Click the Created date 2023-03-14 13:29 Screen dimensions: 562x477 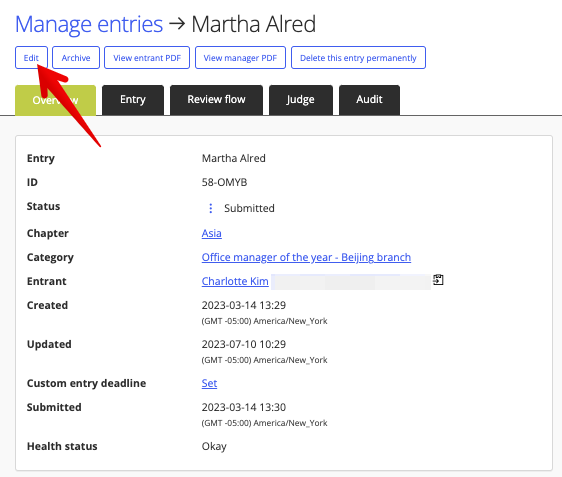point(244,305)
